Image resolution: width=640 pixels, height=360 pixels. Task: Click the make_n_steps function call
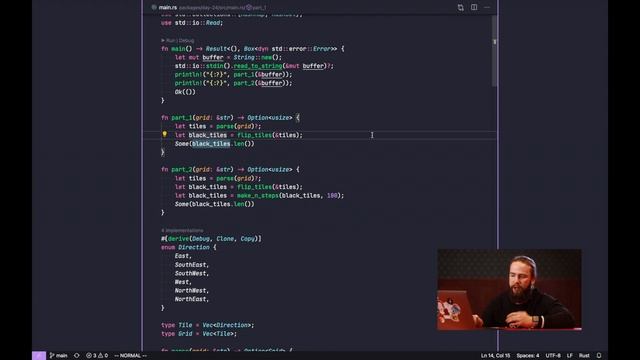258,196
